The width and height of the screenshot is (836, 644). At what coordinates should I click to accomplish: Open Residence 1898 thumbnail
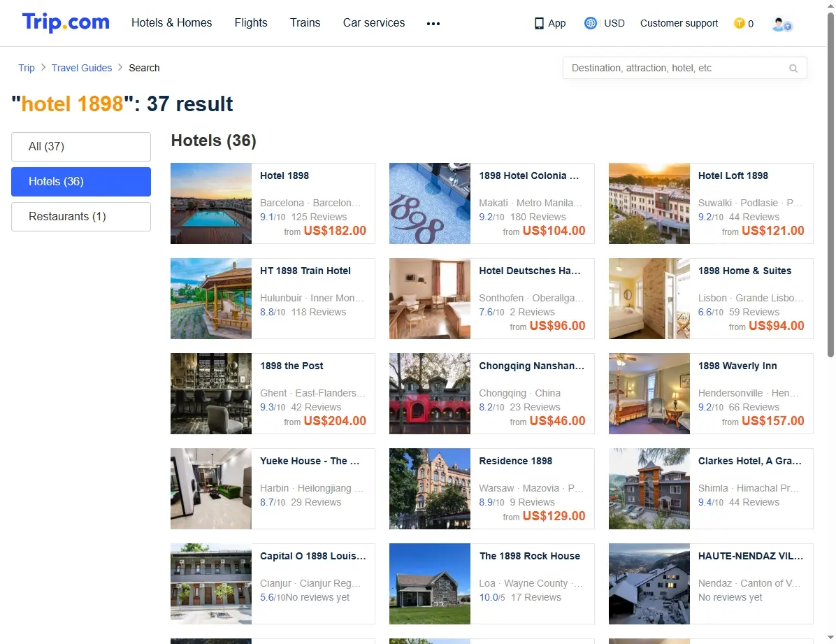click(x=430, y=488)
